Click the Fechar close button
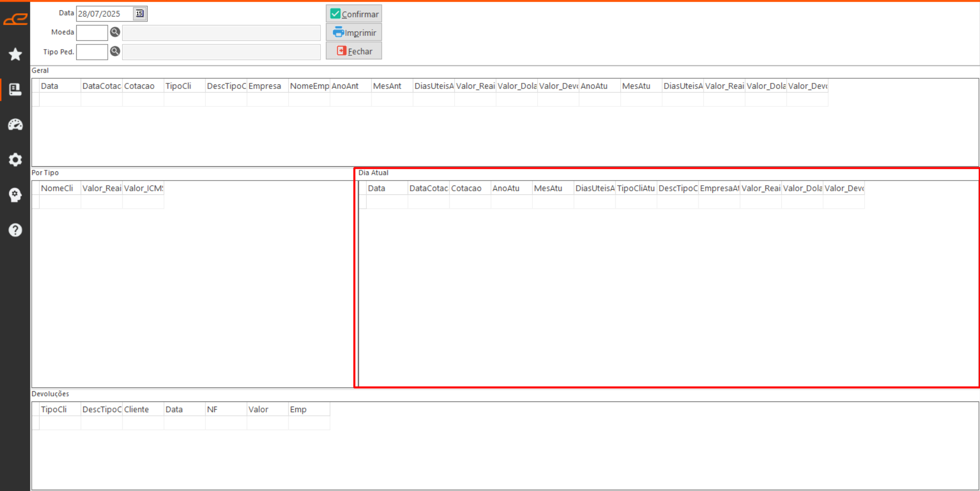Viewport: 980px width, 491px height. coord(354,51)
